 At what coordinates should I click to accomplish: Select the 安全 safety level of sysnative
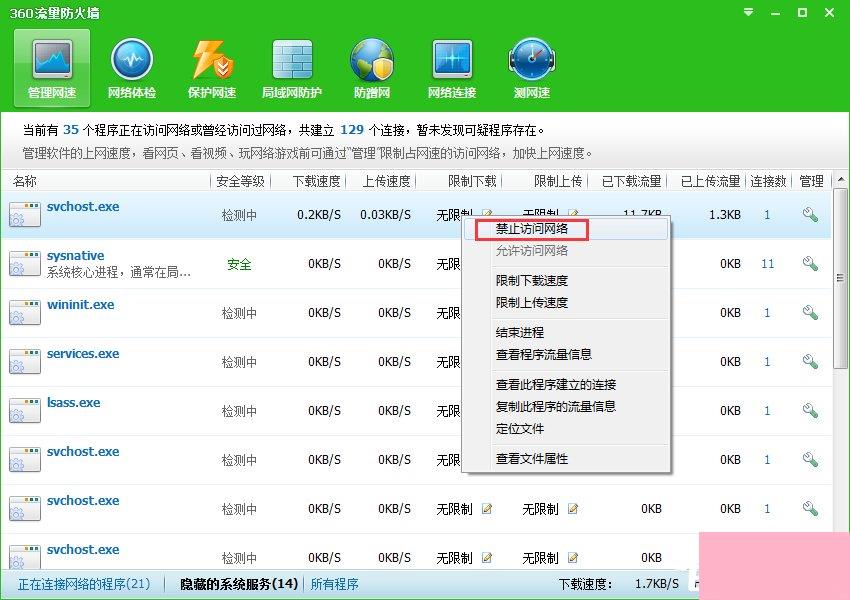(x=239, y=264)
